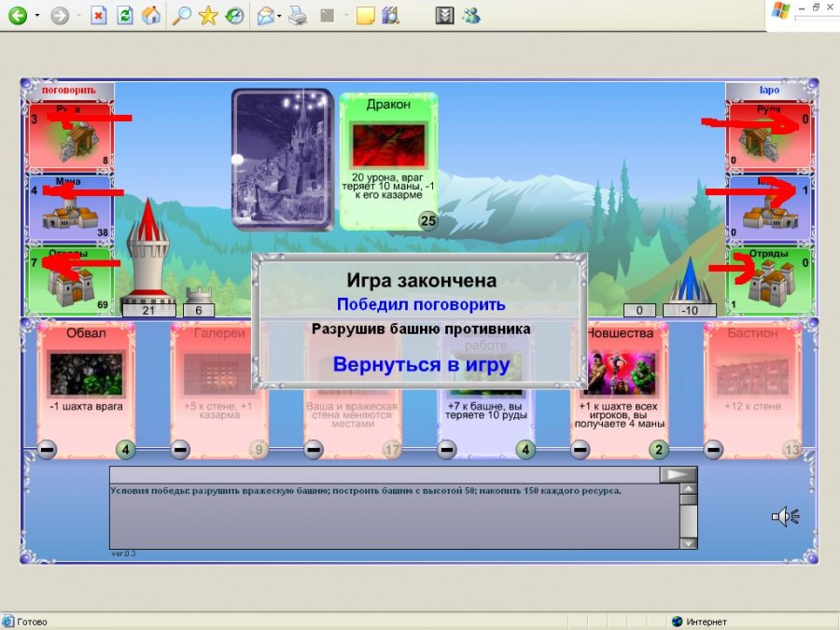This screenshot has width=840, height=630.
Task: Open the Search magnifier in toolbar
Action: 182,15
